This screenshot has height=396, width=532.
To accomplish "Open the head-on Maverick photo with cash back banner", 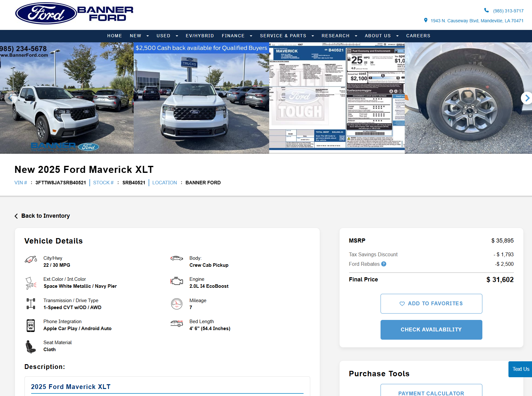I will point(201,98).
